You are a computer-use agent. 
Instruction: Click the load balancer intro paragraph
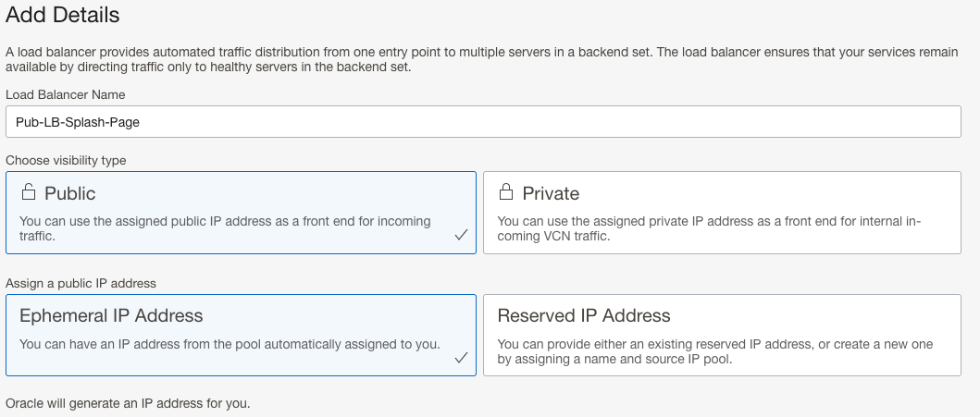click(481, 59)
